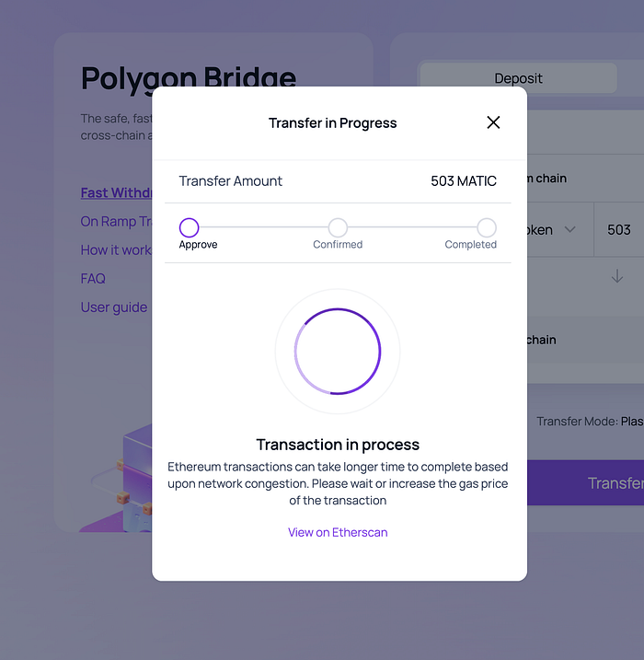644x660 pixels.
Task: Close the Transfer in Progress dialog
Action: point(493,122)
